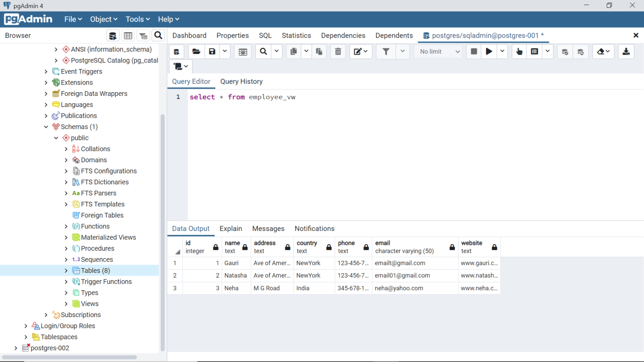Clear the query editor using the eraser icon

[x=601, y=51]
